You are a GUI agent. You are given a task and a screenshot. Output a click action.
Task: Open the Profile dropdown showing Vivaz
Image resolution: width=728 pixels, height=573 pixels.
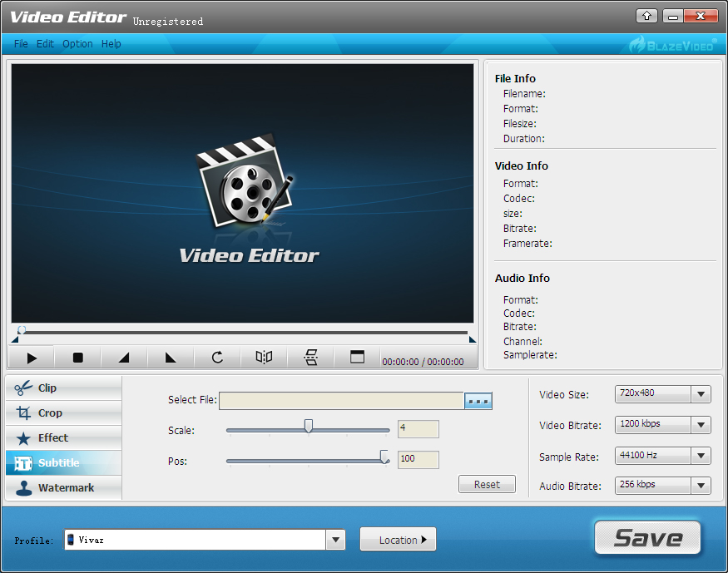pos(335,540)
